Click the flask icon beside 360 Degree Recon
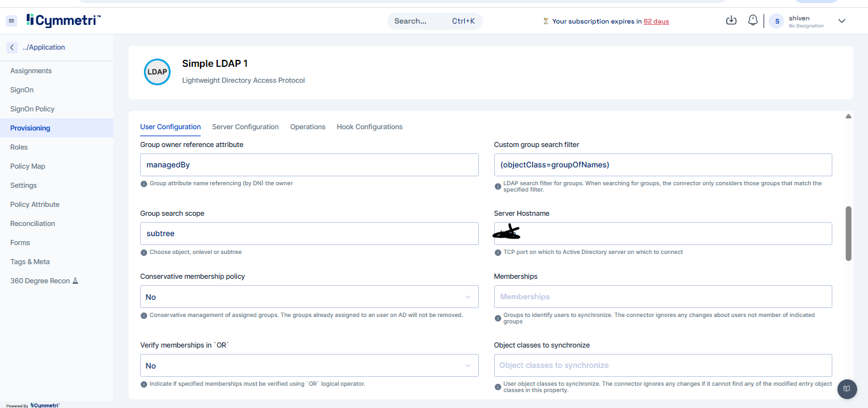The width and height of the screenshot is (868, 408). pos(75,281)
